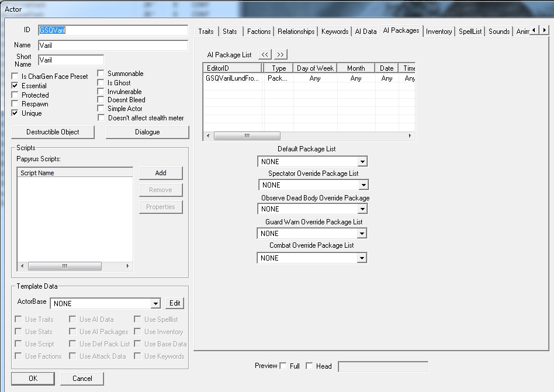The height and width of the screenshot is (392, 554).
Task: Click right arrow of package list scrollbar
Action: click(410, 136)
